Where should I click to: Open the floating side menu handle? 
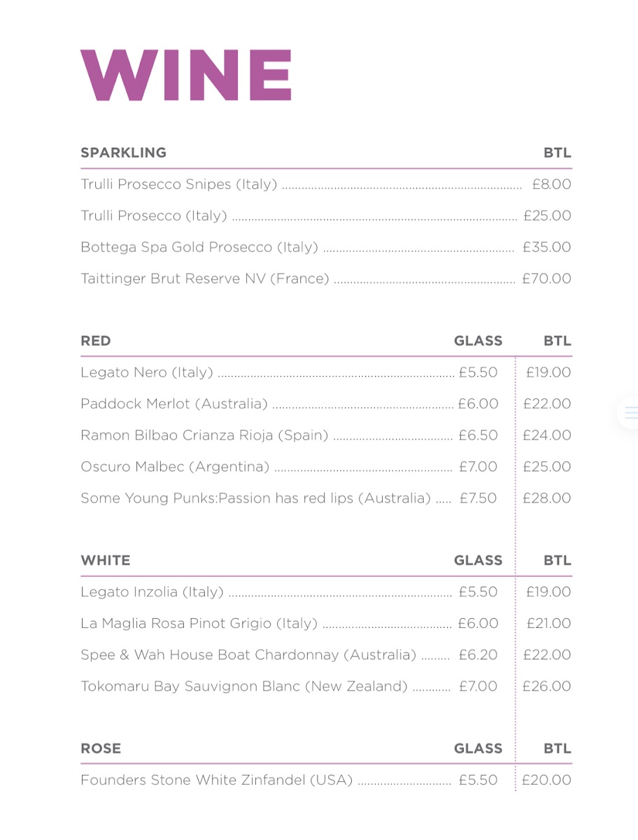(x=630, y=412)
